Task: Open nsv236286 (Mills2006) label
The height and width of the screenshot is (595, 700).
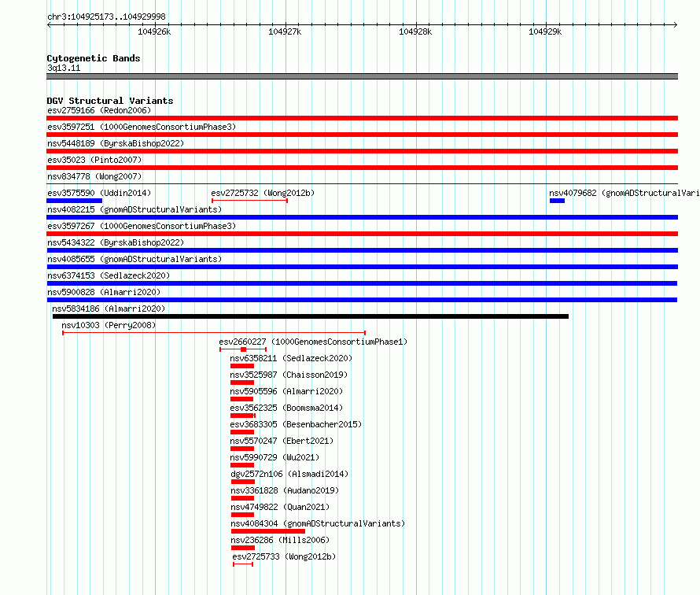Action: point(280,540)
